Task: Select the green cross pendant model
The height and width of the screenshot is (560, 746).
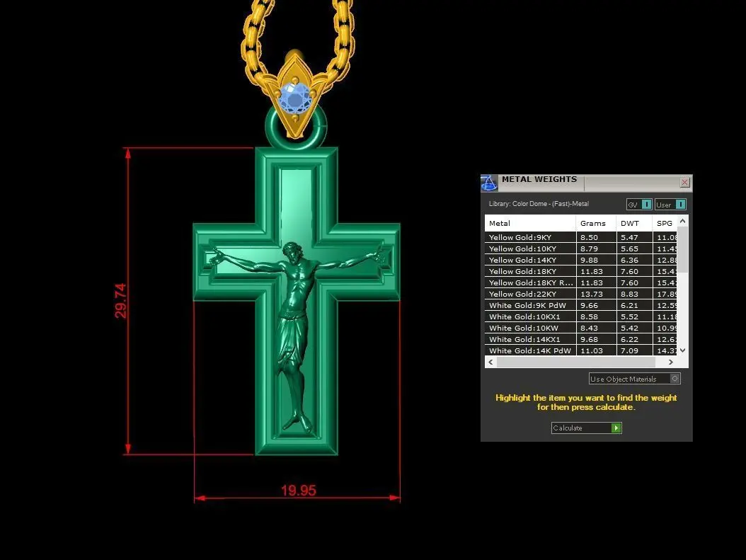Action: coord(297,301)
